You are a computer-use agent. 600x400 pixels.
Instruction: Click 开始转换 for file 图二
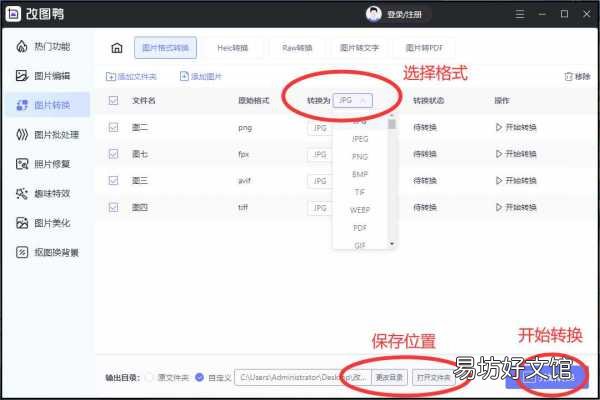click(516, 127)
